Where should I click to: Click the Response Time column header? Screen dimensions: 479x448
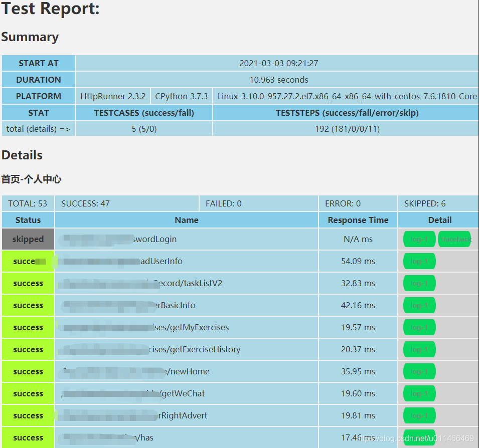[x=358, y=220]
